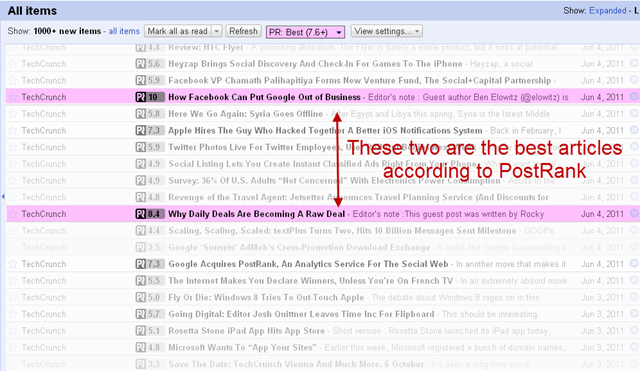The width and height of the screenshot is (640, 371).
Task: Open original link icon for Going Digital article
Action: (634, 314)
